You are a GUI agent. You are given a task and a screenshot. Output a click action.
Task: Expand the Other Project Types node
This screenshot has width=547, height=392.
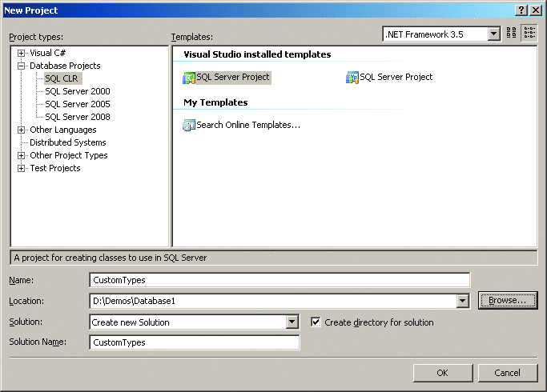click(22, 155)
